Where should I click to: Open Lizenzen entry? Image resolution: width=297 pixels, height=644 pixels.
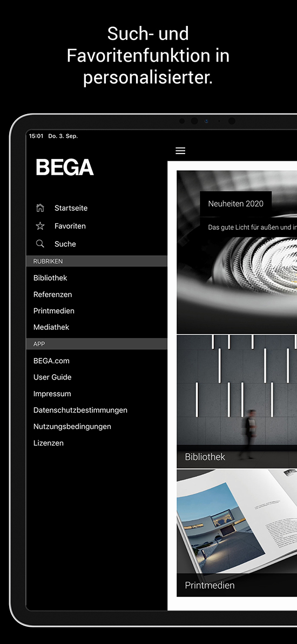click(49, 443)
